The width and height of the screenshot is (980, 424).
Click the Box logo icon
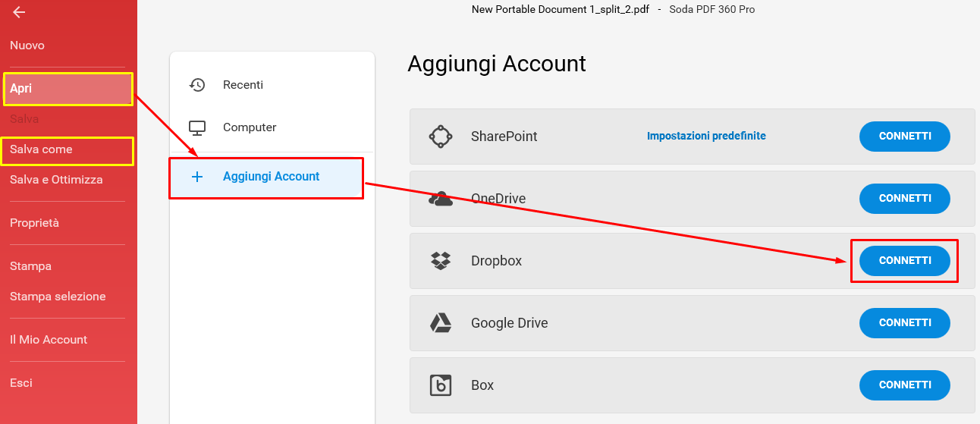click(x=441, y=385)
